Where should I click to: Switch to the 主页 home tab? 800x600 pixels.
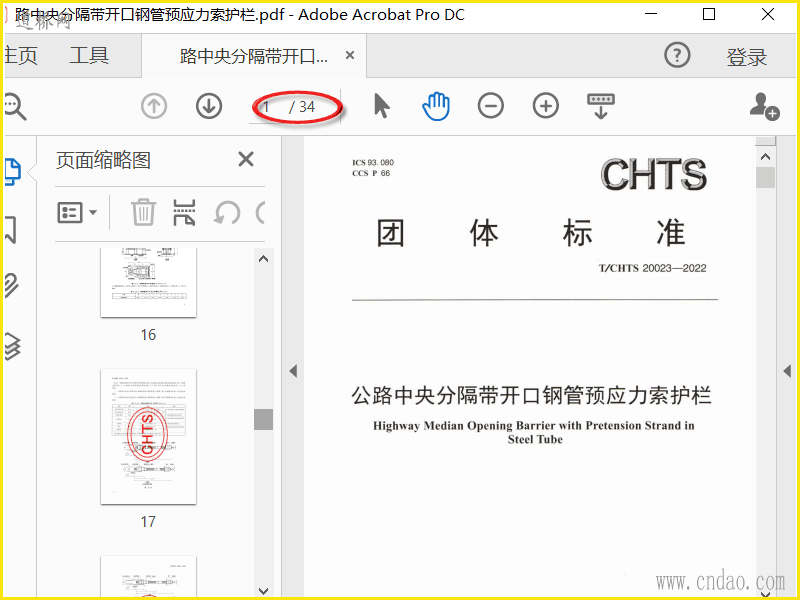(x=20, y=55)
